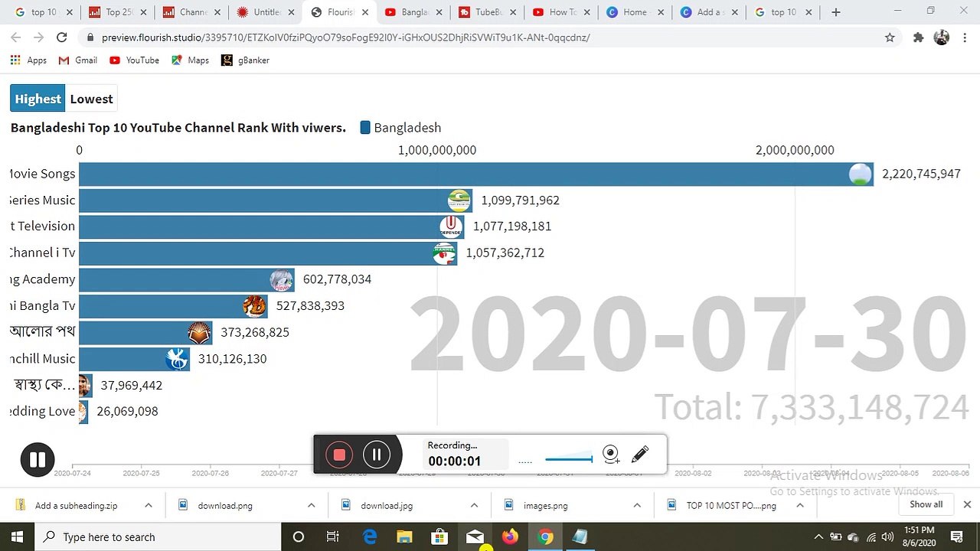
Task: Switch to the Untitled tab
Action: tap(265, 12)
